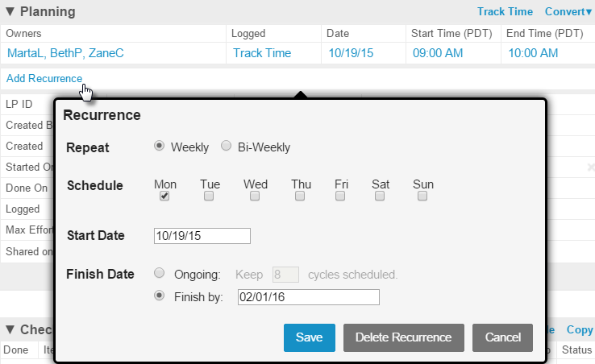The width and height of the screenshot is (595, 364).
Task: Choose the Ongoing finish date option
Action: 159,273
